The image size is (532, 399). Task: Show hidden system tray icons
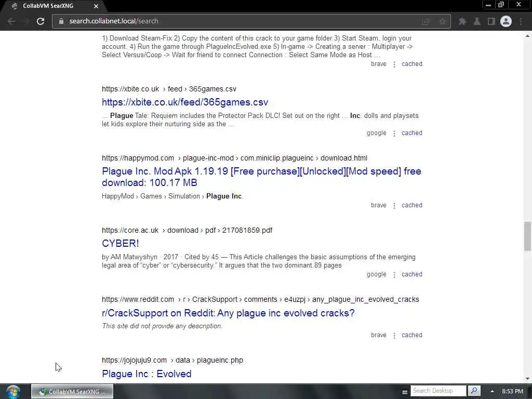(x=492, y=391)
